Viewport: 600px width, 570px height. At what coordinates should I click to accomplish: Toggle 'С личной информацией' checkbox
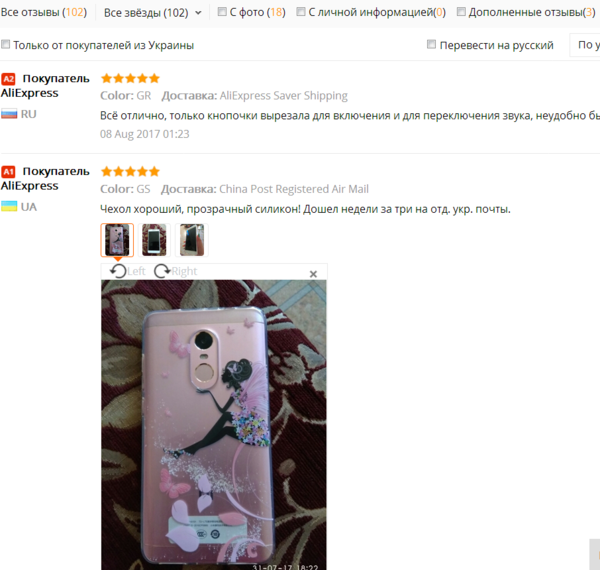(x=301, y=12)
